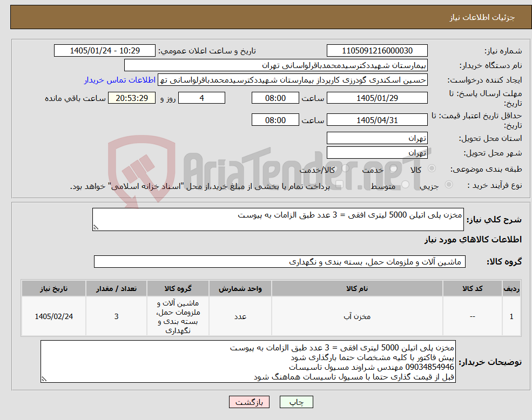Click the goods group cell in table row
Image resolution: width=532 pixels, height=420 pixels.
pyautogui.click(x=178, y=316)
